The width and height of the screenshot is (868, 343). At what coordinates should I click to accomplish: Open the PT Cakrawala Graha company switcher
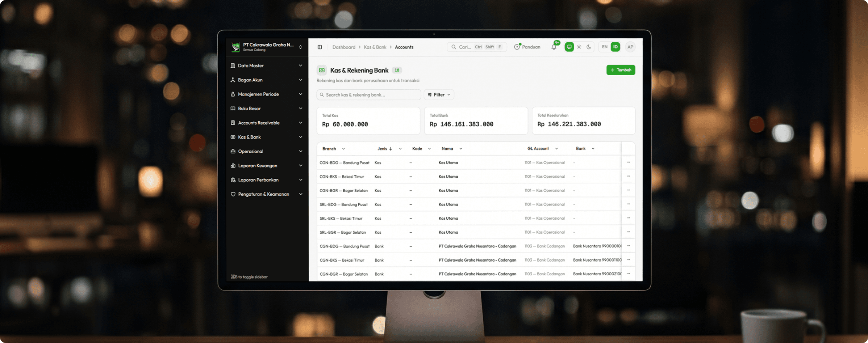(267, 47)
